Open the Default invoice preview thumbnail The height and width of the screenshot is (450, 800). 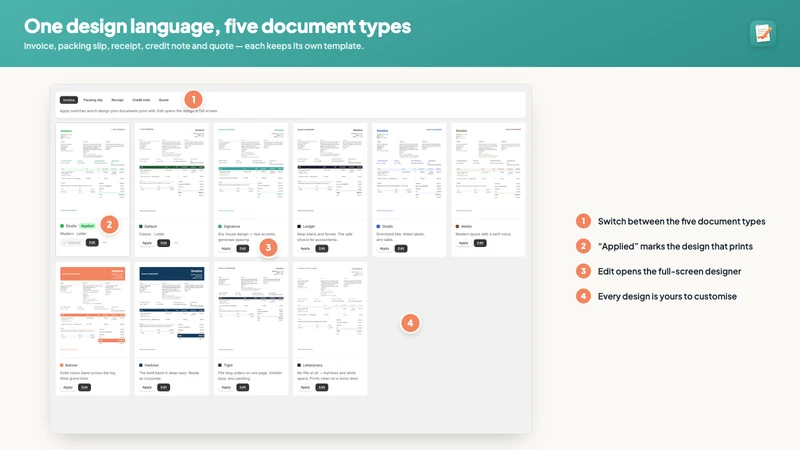pyautogui.click(x=172, y=171)
